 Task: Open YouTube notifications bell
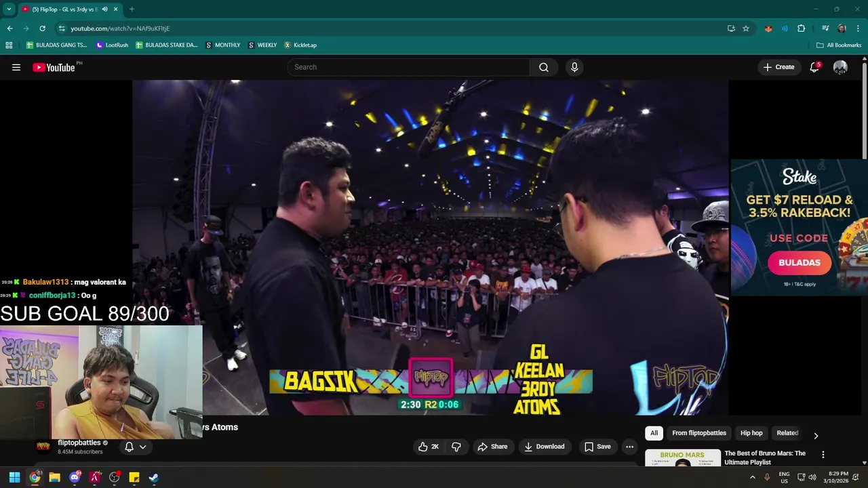pyautogui.click(x=814, y=67)
